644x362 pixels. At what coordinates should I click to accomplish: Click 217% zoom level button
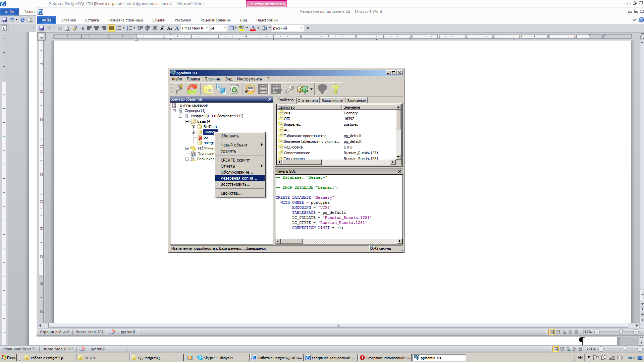click(x=587, y=332)
